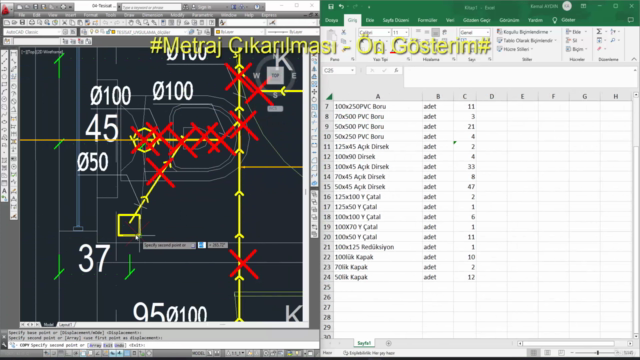Open ByLayer linetype dropdown in AutoCAD
Screen dimensions: 640x360
click(317, 32)
